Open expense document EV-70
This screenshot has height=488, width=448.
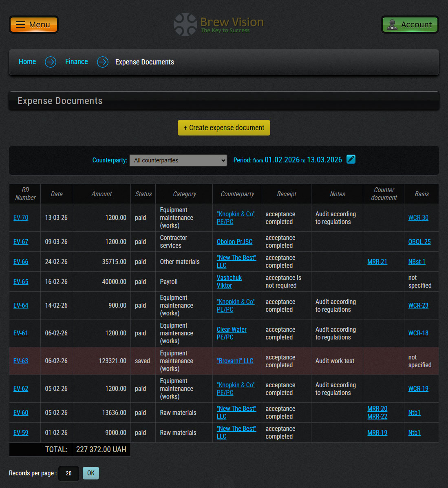(x=21, y=218)
